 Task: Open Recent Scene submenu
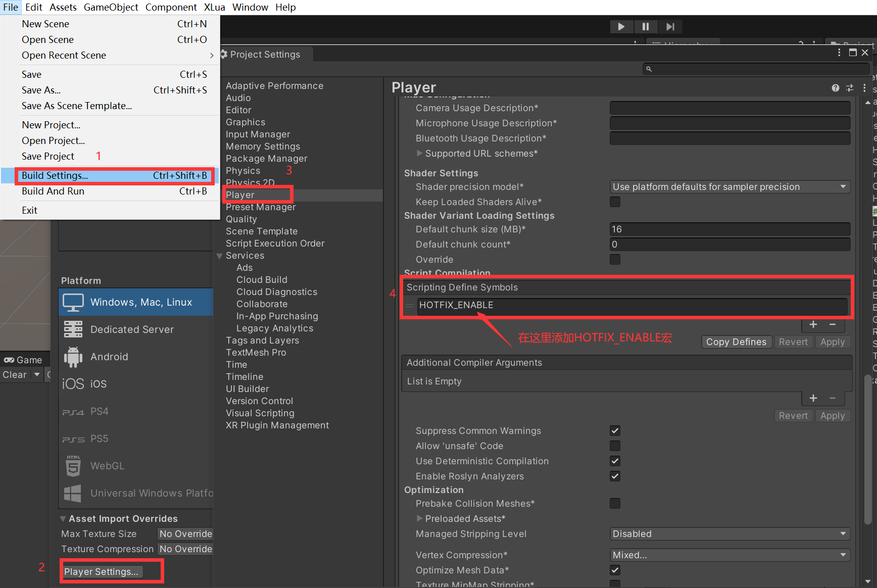[x=111, y=56]
